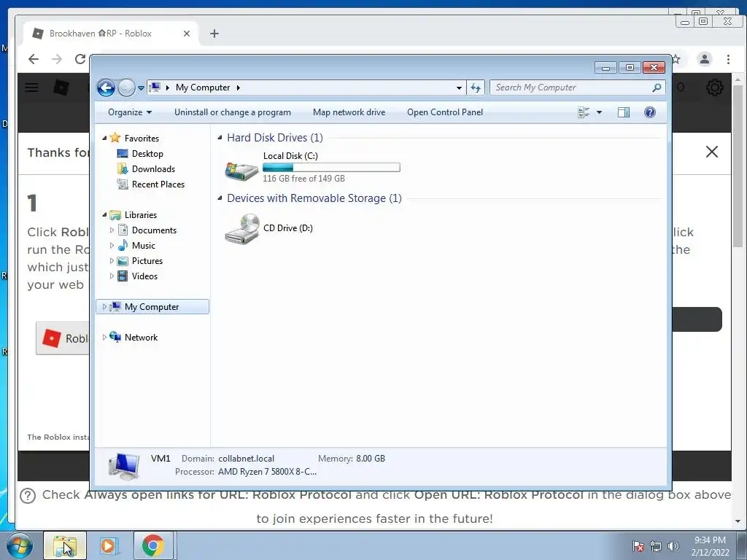Toggle the preview pane button

[624, 112]
